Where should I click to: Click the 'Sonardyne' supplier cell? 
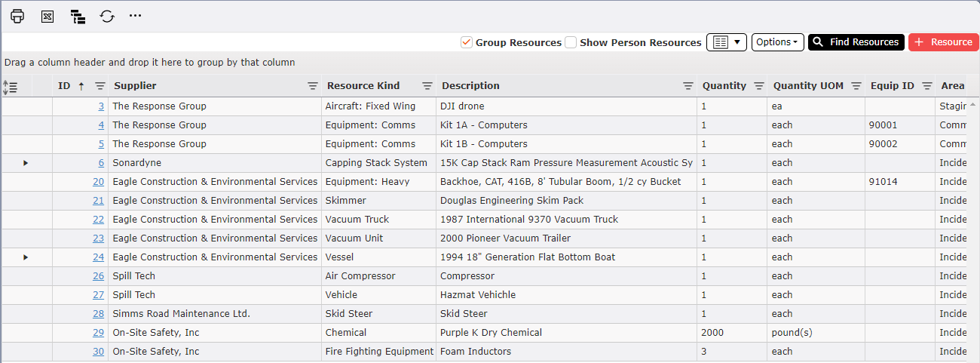(x=215, y=163)
